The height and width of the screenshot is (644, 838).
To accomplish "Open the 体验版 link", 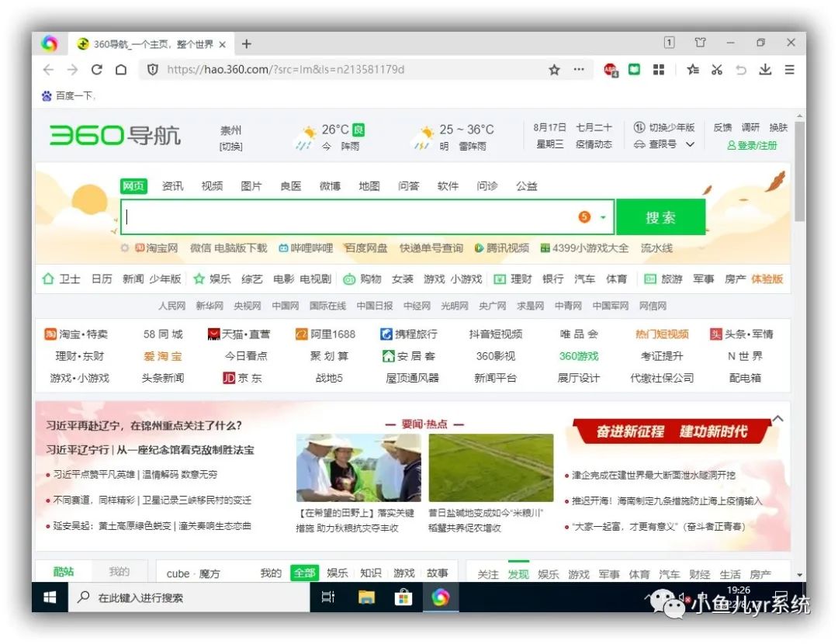I will [767, 279].
